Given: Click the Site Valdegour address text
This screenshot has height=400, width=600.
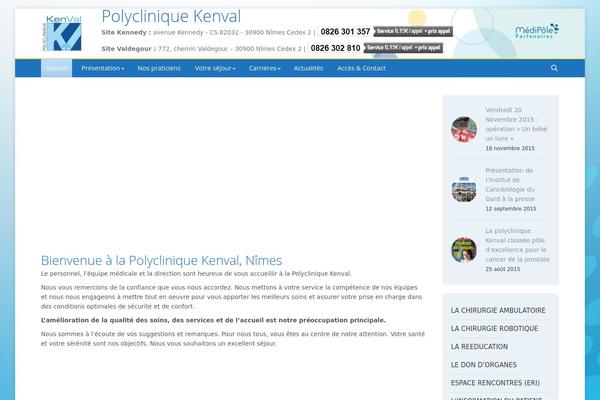Looking at the screenshot, I should [x=201, y=49].
